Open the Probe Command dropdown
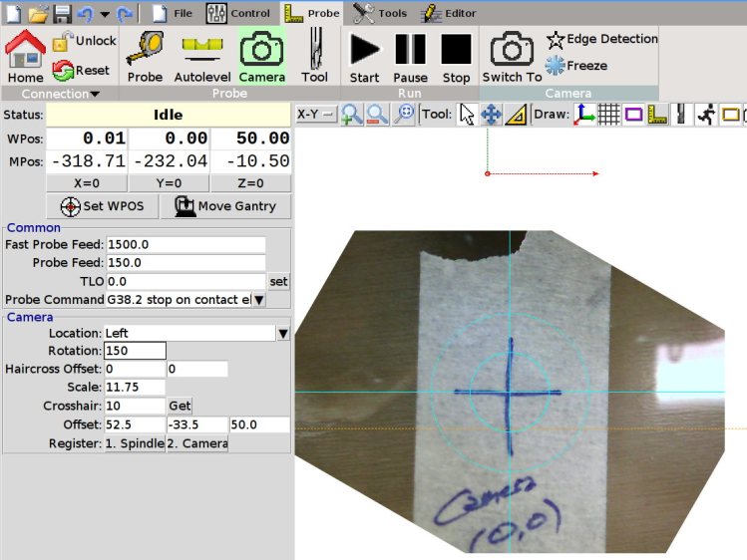Viewport: 747px width, 560px height. pos(258,299)
